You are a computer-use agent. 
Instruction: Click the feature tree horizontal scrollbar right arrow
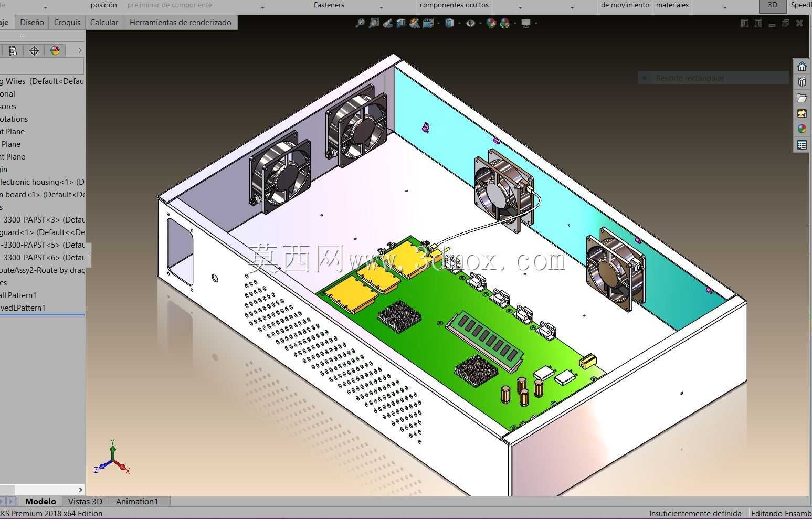(x=80, y=490)
